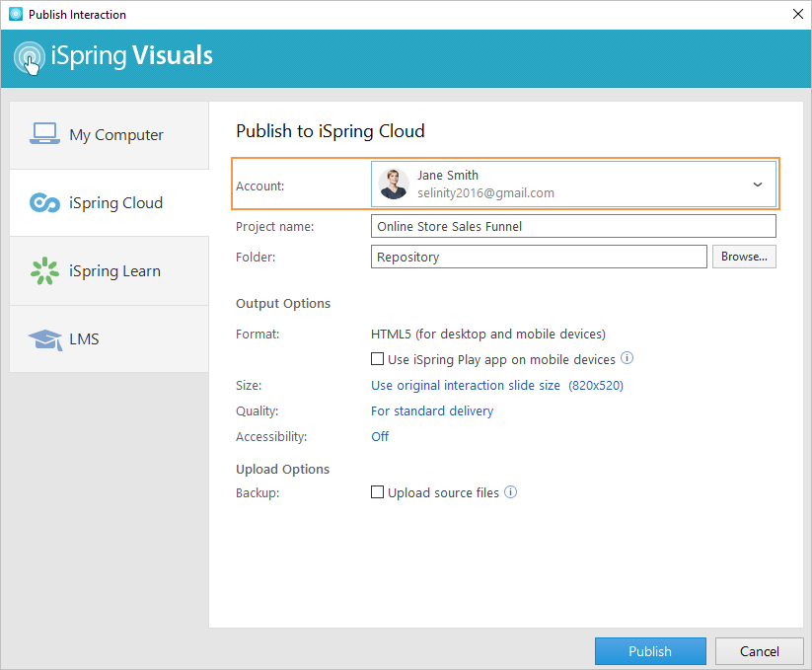Open the Accessibility Off setting

point(380,437)
